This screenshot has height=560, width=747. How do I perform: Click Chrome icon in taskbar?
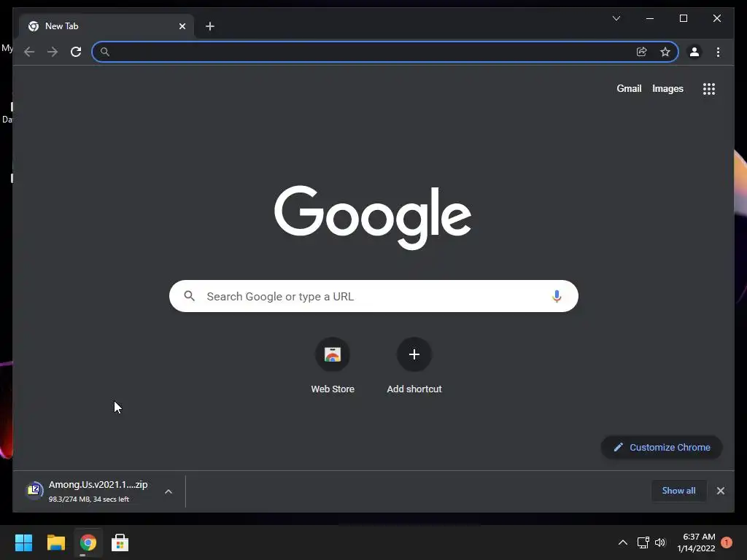88,542
